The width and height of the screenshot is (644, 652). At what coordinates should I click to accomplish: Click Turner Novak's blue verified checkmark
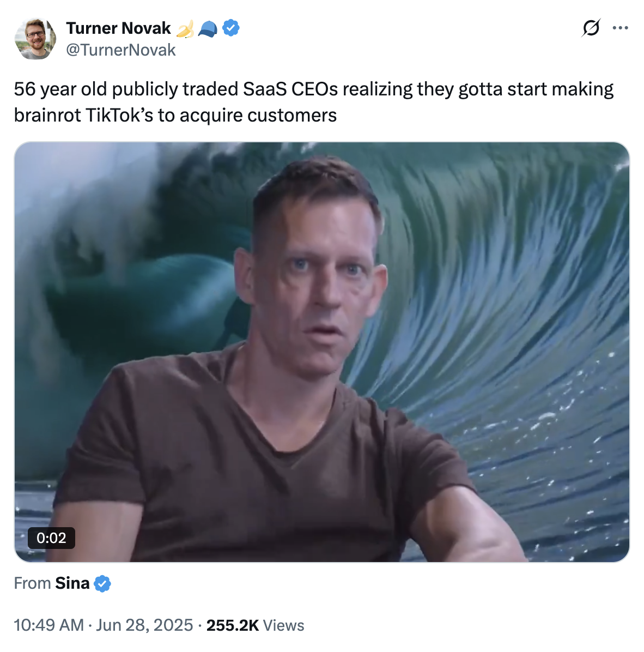coord(231,28)
